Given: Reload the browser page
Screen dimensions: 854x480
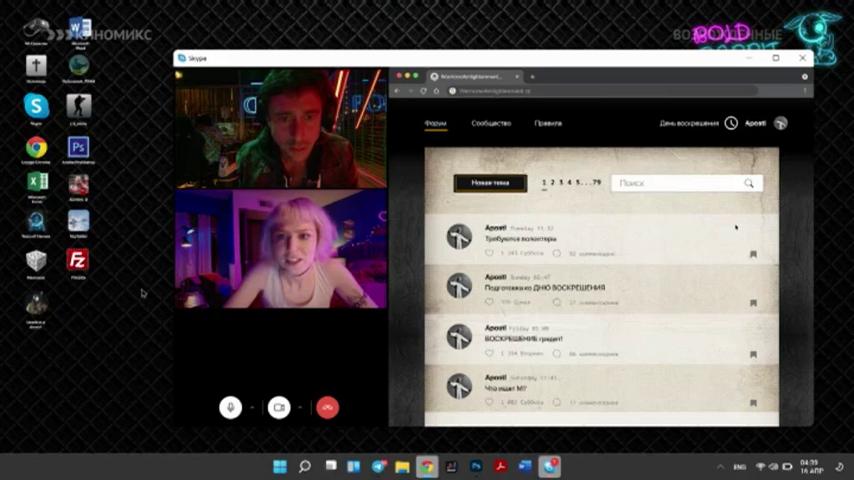Looking at the screenshot, I should pyautogui.click(x=423, y=91).
